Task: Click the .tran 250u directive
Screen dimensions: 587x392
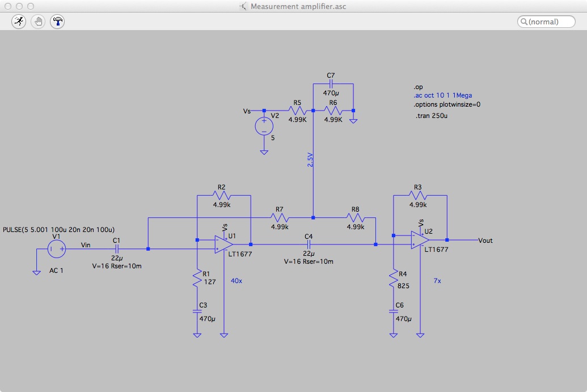Action: 432,116
